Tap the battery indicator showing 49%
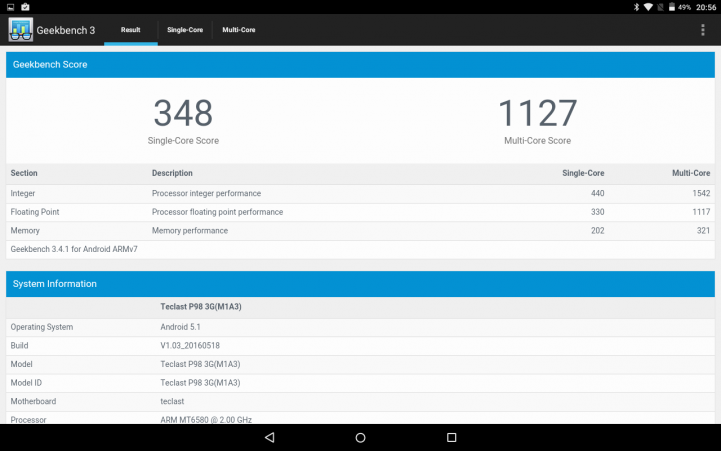The image size is (721, 451). 677,7
